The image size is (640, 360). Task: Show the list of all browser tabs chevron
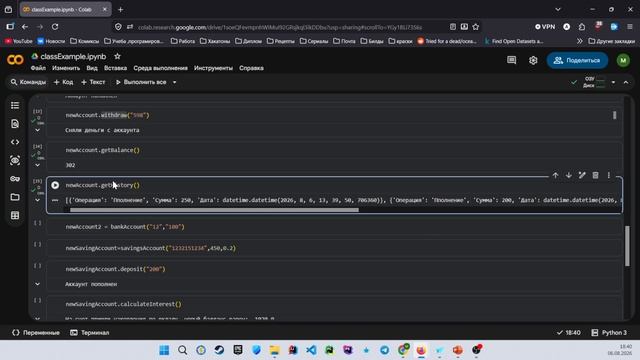[558, 9]
